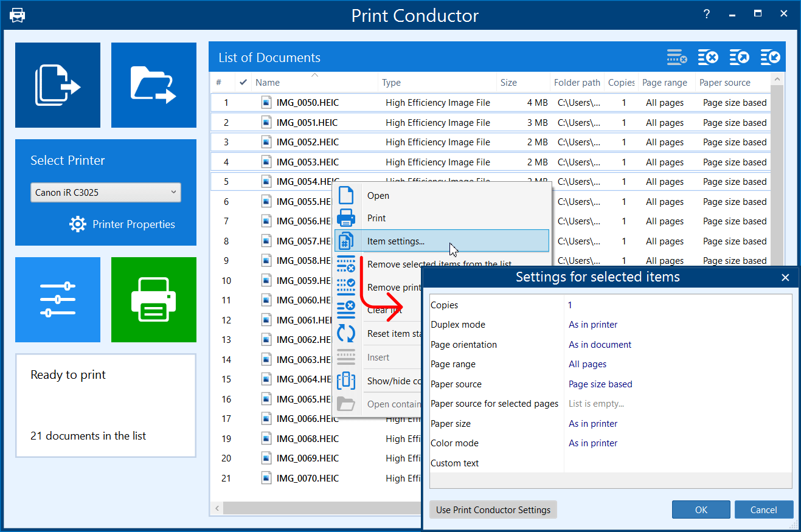Screen dimensions: 801x532
Task: Open help with the question mark
Action: pyautogui.click(x=706, y=15)
